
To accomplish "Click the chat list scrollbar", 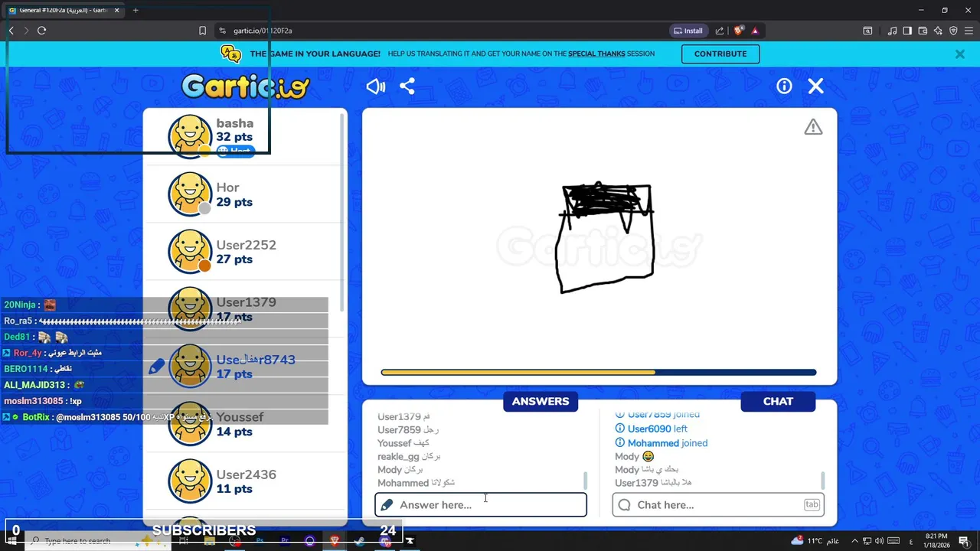I will pyautogui.click(x=823, y=481).
